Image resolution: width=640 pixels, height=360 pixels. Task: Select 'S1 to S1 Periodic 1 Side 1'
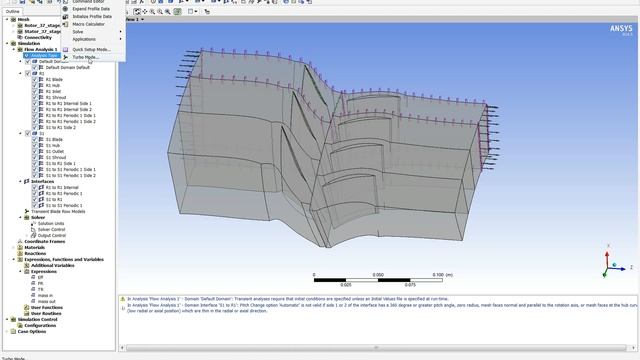tap(71, 169)
